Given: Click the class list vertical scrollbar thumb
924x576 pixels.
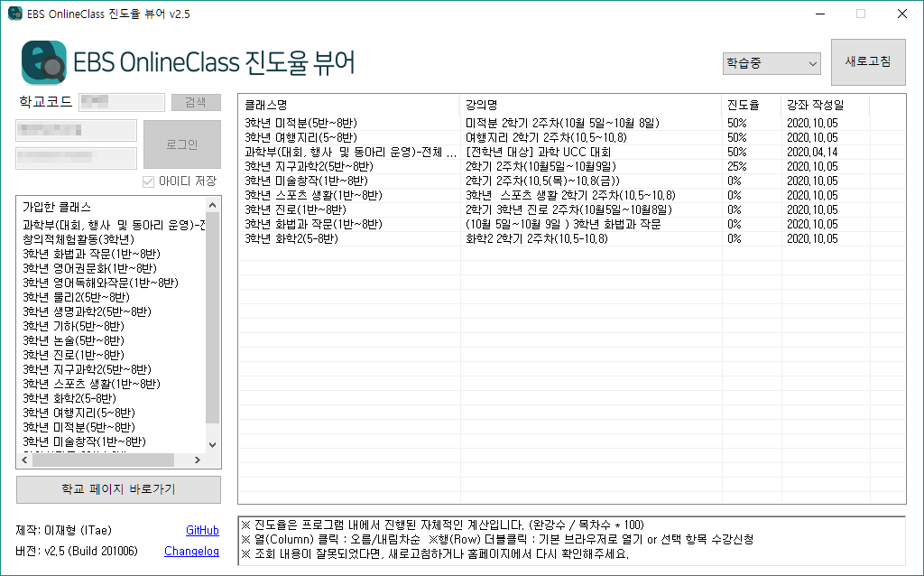Looking at the screenshot, I should tap(213, 318).
